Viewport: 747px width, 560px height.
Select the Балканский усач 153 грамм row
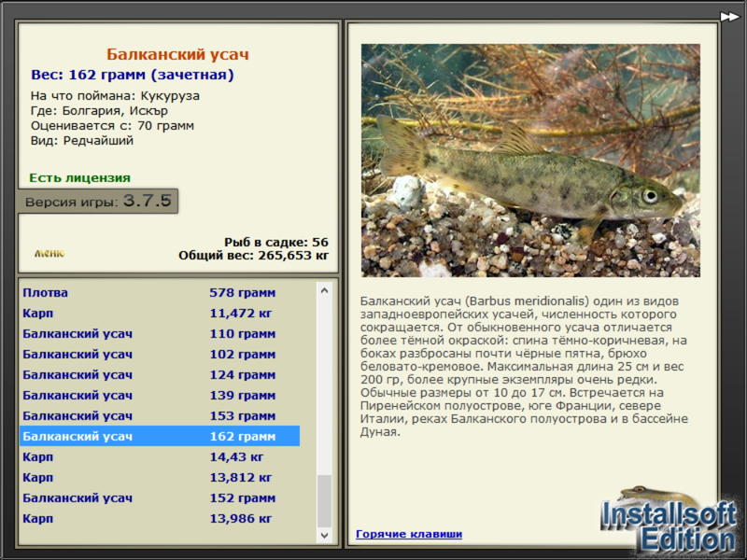pyautogui.click(x=160, y=415)
